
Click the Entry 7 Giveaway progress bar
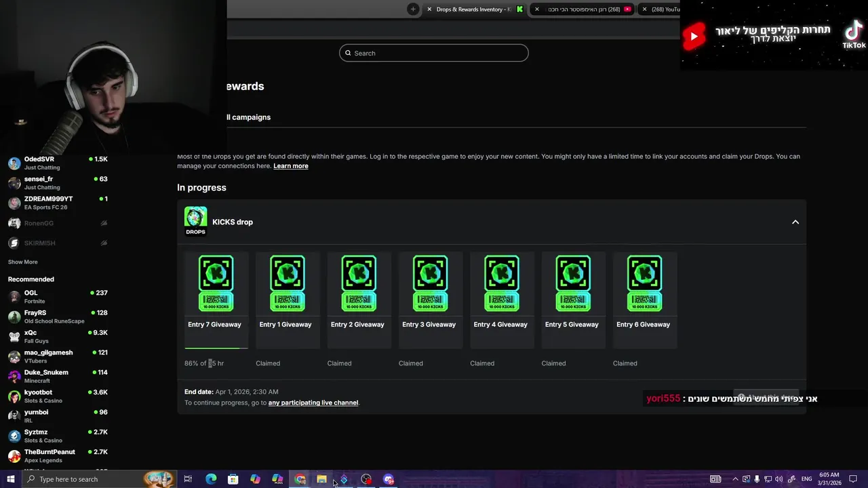click(x=216, y=348)
